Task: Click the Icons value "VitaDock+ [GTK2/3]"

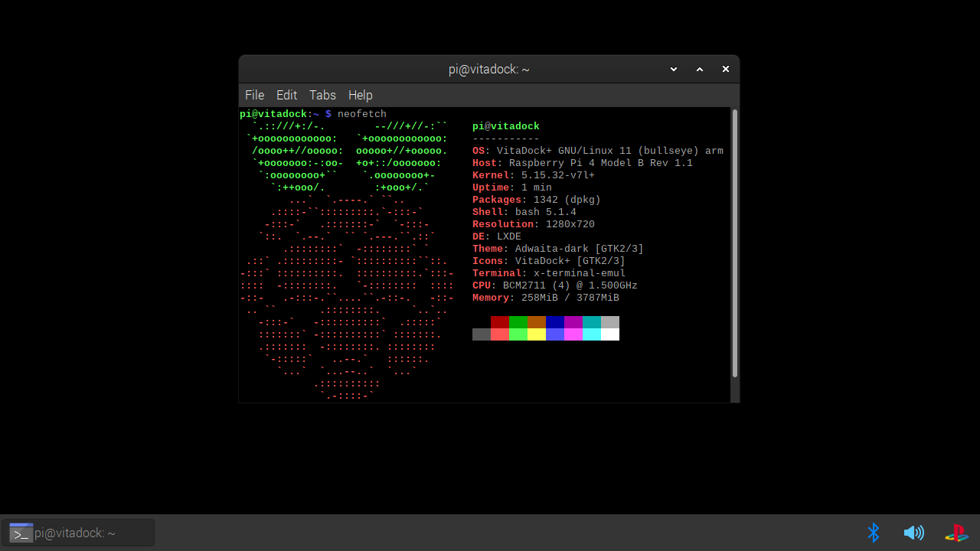Action: tap(570, 261)
